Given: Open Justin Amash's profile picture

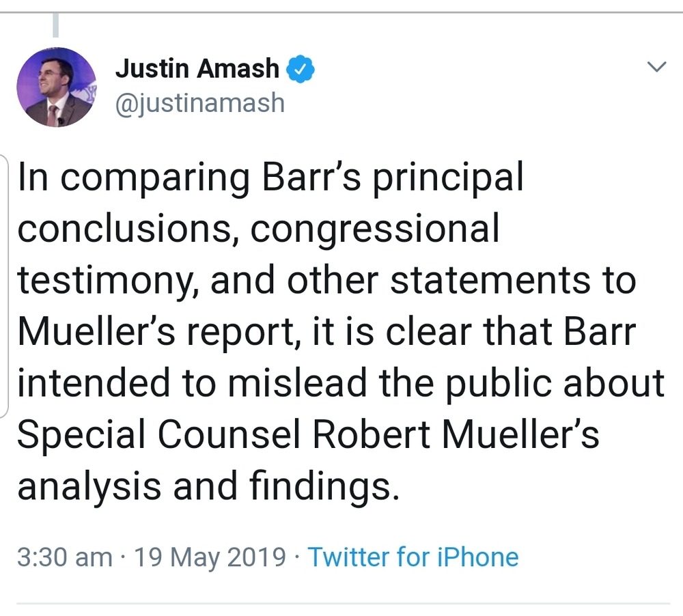Looking at the screenshot, I should (x=56, y=87).
